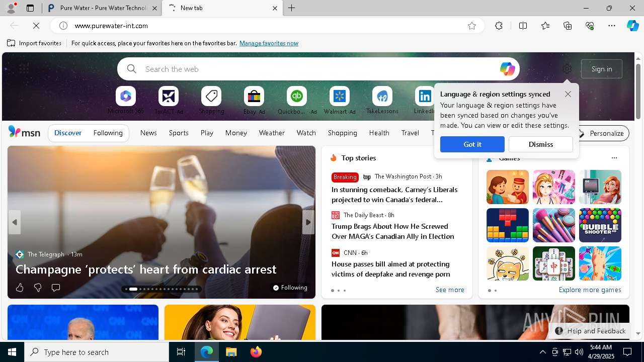Open a new browser tab

(x=292, y=8)
